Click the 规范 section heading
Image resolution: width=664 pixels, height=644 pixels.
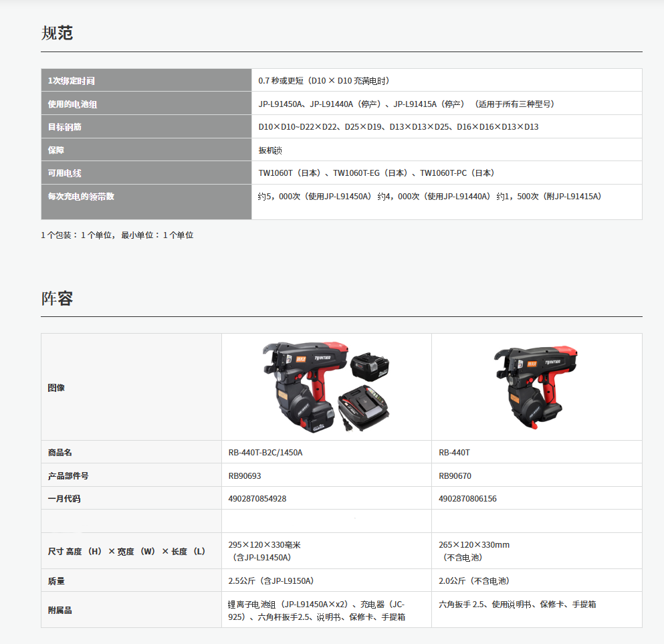coord(57,33)
